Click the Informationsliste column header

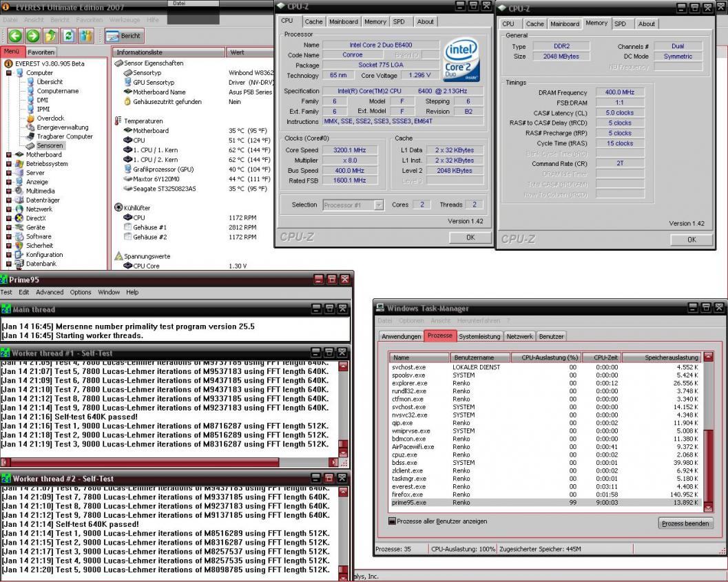168,52
